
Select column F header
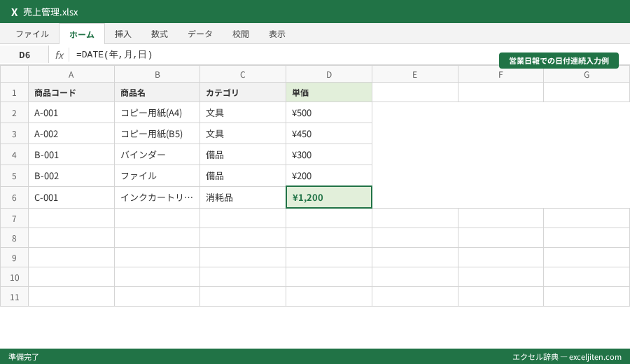coord(500,74)
